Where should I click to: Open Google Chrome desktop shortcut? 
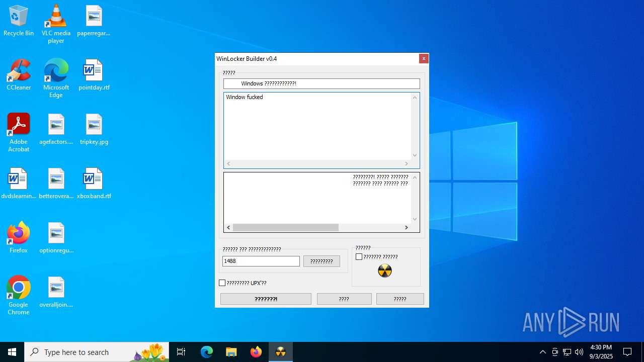coord(19,296)
